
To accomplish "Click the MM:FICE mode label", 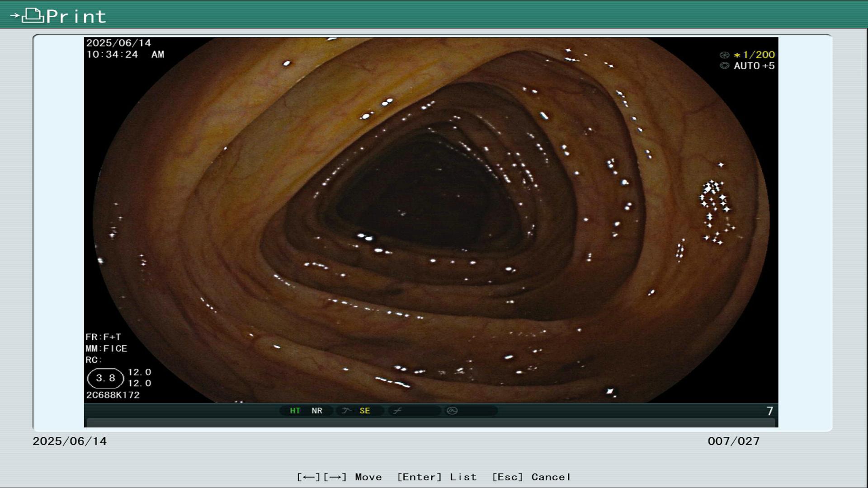I will (106, 349).
